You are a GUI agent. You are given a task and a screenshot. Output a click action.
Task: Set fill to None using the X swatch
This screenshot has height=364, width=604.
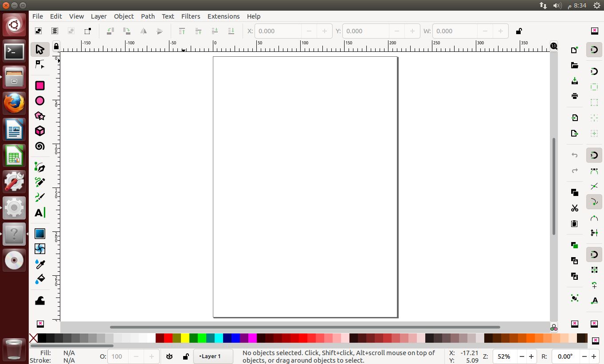(x=33, y=338)
